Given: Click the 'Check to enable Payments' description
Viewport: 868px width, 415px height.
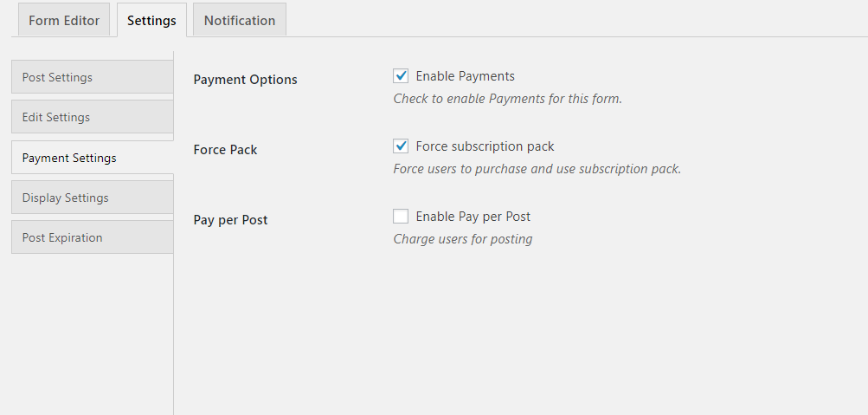Looking at the screenshot, I should [x=508, y=99].
